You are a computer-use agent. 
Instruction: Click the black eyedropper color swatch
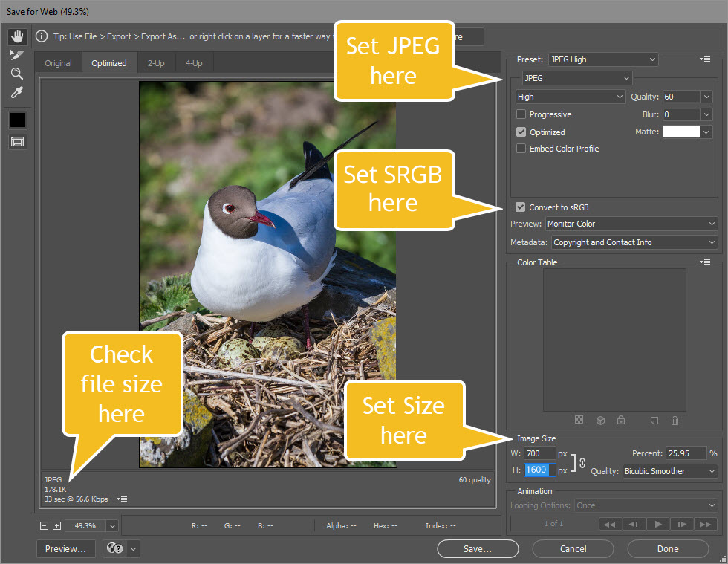pos(17,120)
